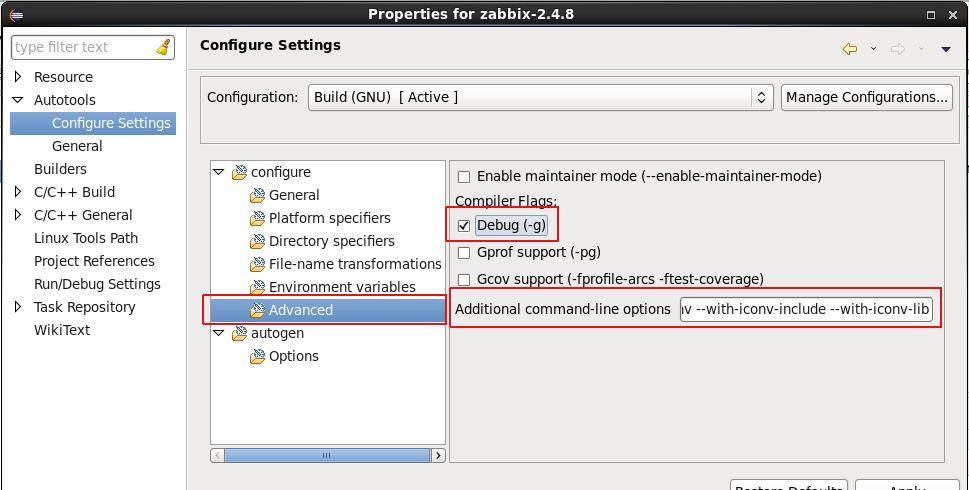969x490 pixels.
Task: Select Linux Tools Path in sidebar
Action: point(86,238)
